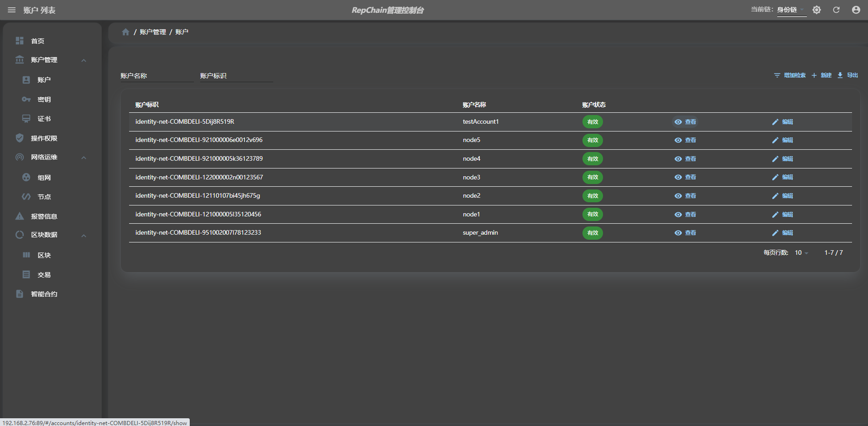Click identity-net-COMBDELI-5Dij8R519R cell
The width and height of the screenshot is (868, 426).
[185, 121]
